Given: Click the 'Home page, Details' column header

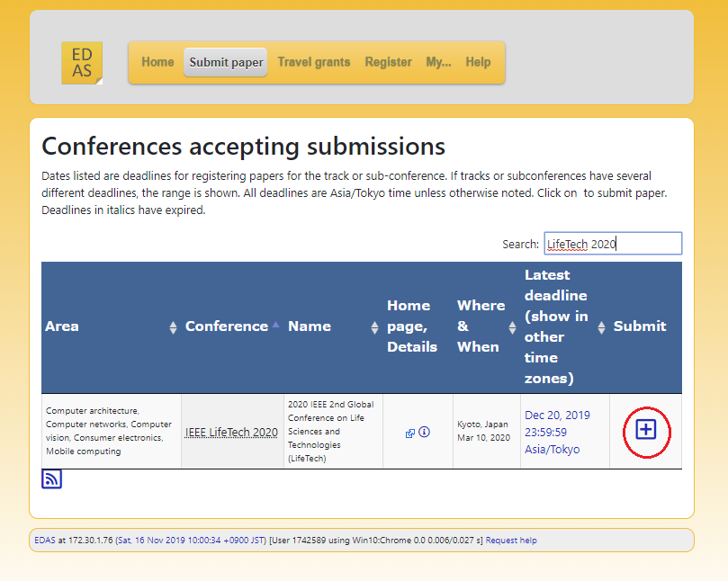Looking at the screenshot, I should coord(418,326).
